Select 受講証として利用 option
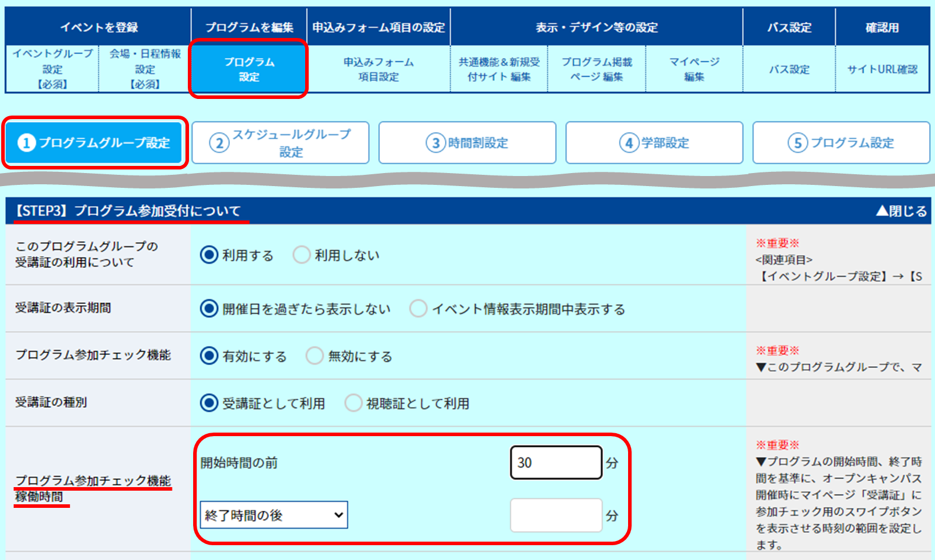 pyautogui.click(x=209, y=404)
